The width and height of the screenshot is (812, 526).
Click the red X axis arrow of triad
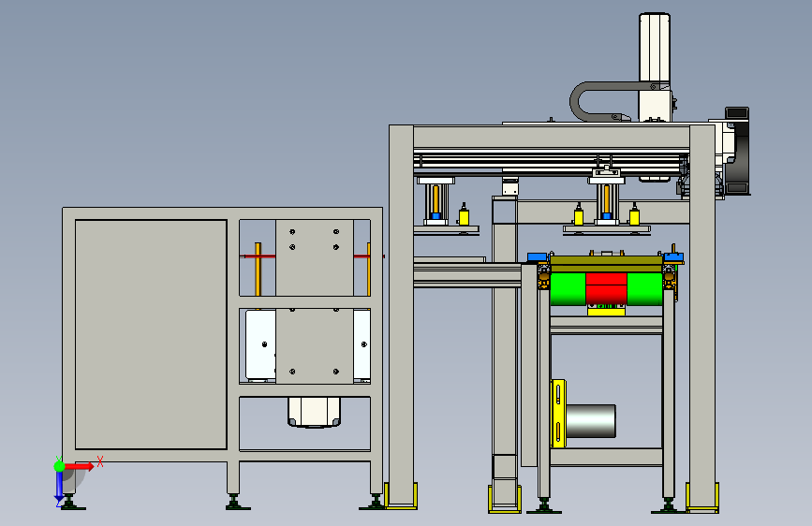click(80, 466)
